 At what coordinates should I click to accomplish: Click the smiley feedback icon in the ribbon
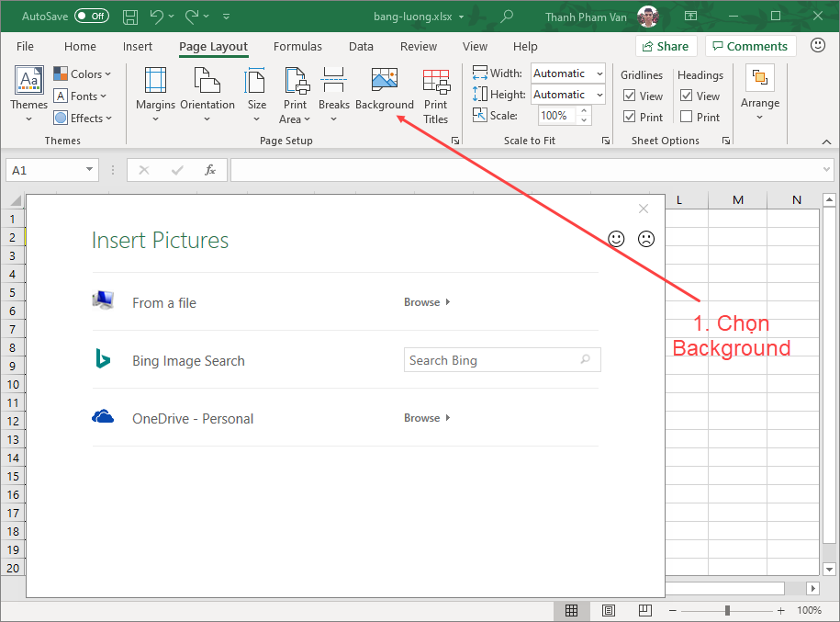[817, 45]
